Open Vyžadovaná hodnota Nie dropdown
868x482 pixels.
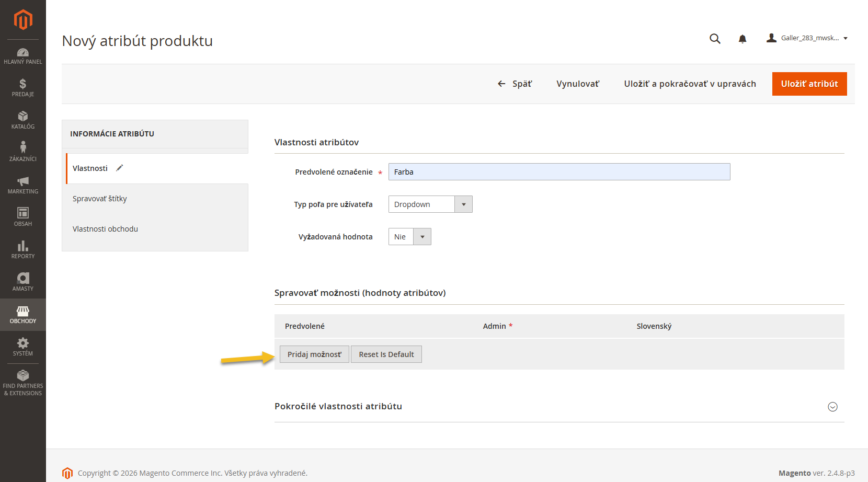click(409, 237)
